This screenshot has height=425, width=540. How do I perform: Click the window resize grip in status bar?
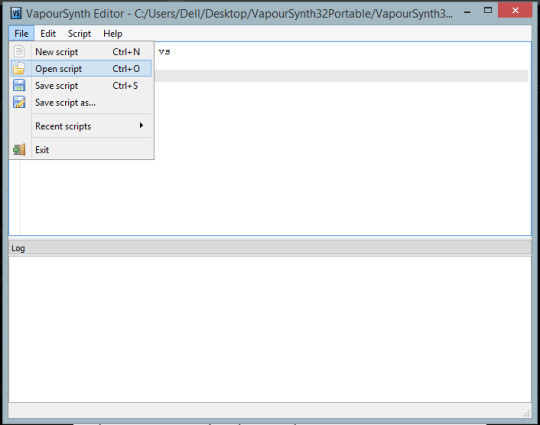526,413
